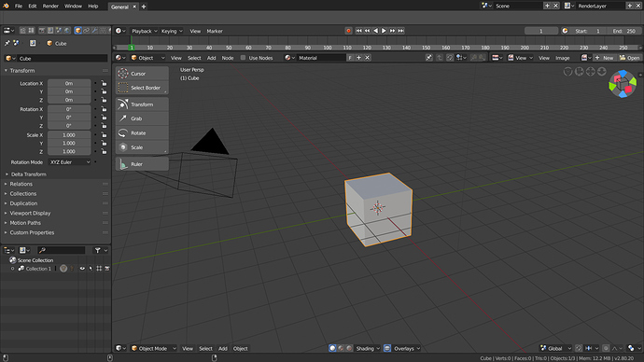Toggle Collection 1 selectability arrow
Viewport: 644px width, 362px height.
[x=91, y=269]
